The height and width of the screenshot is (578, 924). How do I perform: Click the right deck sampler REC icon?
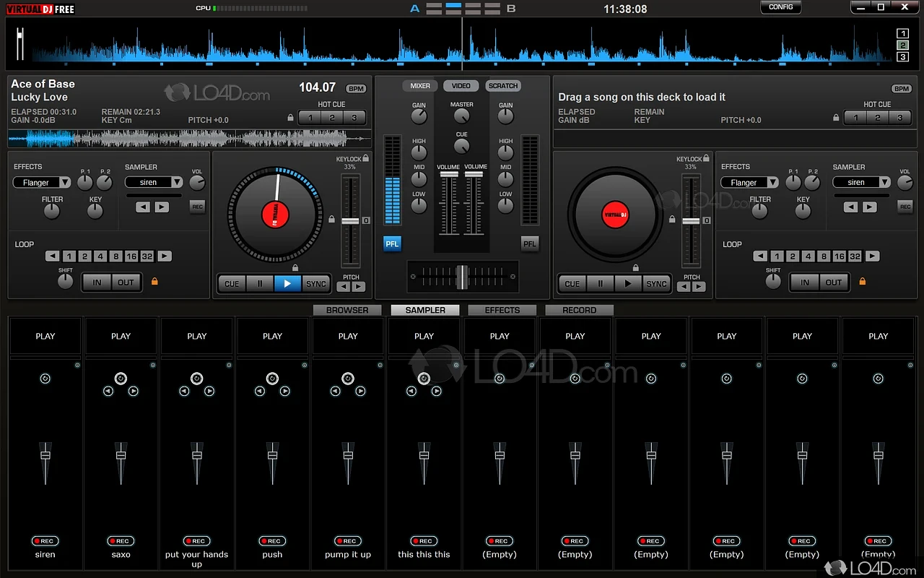pyautogui.click(x=905, y=207)
